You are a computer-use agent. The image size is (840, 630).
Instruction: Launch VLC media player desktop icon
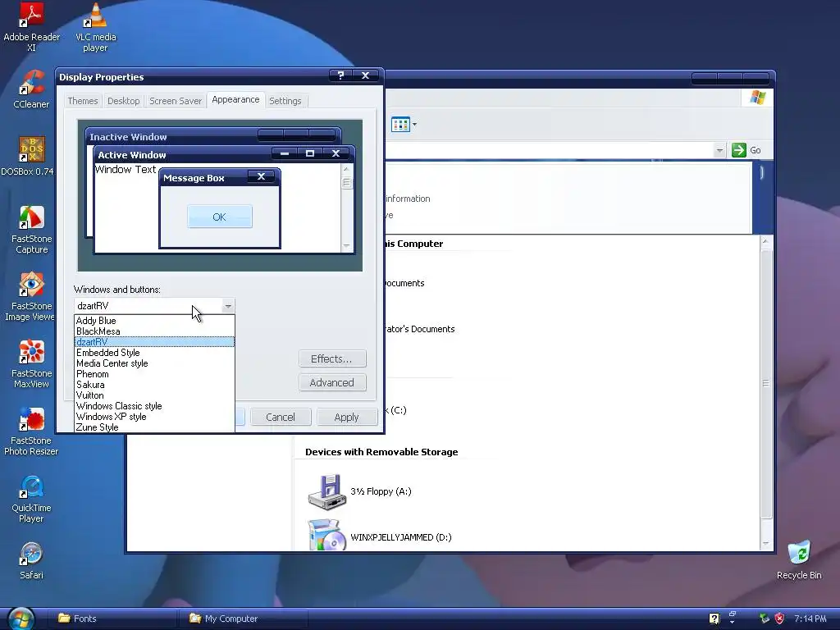[x=95, y=27]
